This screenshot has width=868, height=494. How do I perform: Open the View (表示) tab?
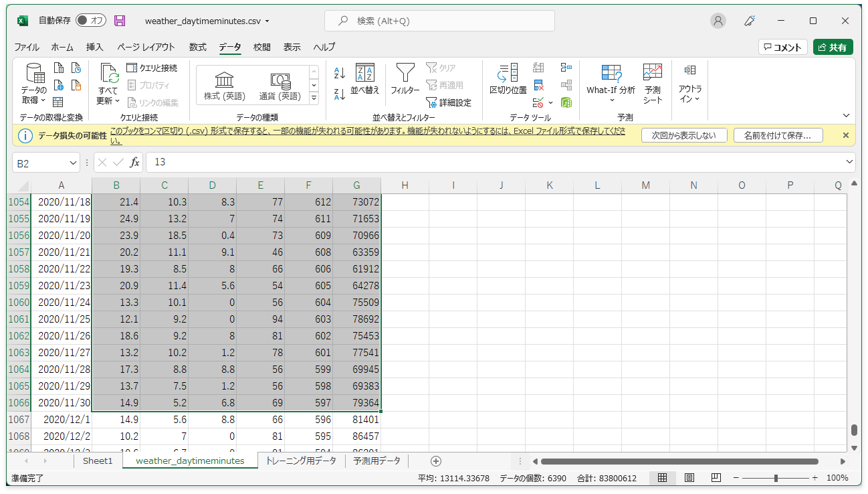292,47
